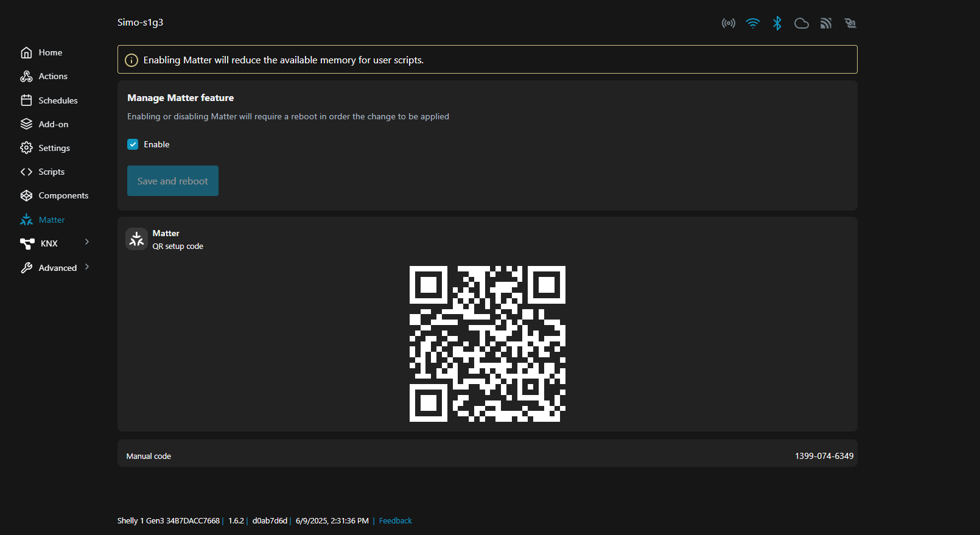Click the cloud status icon

coord(802,23)
